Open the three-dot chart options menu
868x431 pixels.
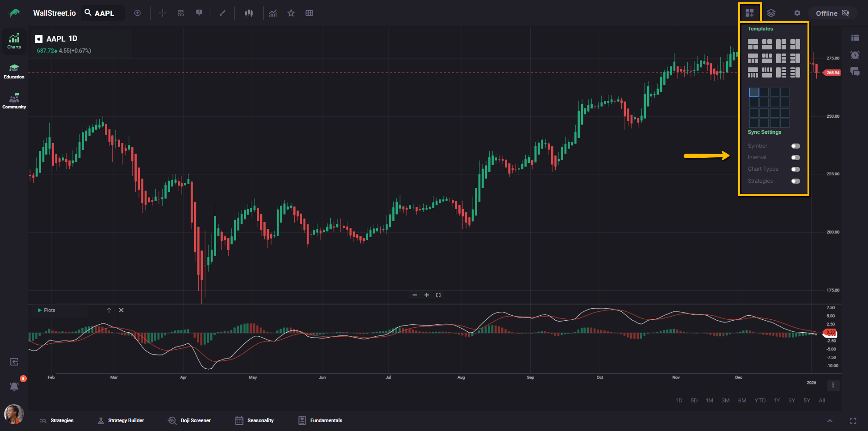tap(833, 385)
